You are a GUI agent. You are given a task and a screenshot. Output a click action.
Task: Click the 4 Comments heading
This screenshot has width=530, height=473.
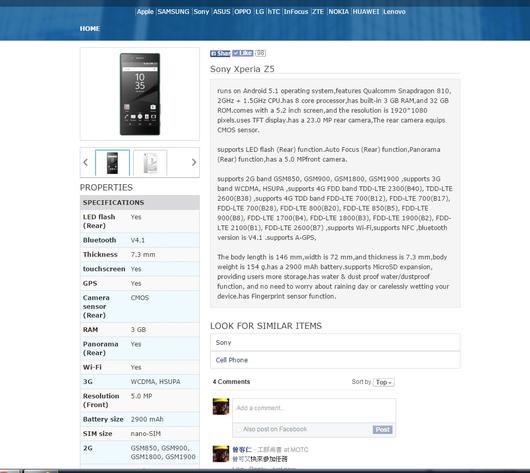[x=232, y=382]
